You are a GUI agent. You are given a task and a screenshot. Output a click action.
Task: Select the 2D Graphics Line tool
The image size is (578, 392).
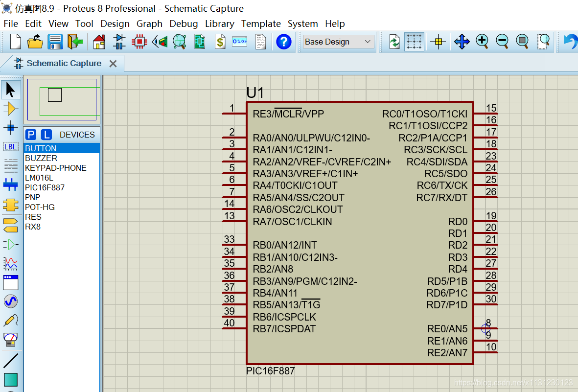point(10,360)
